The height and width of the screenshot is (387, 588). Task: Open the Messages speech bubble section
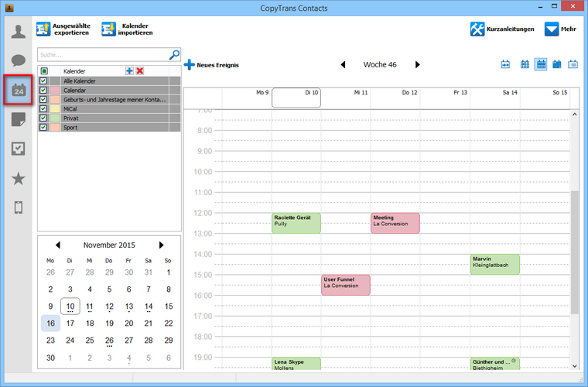pos(18,60)
